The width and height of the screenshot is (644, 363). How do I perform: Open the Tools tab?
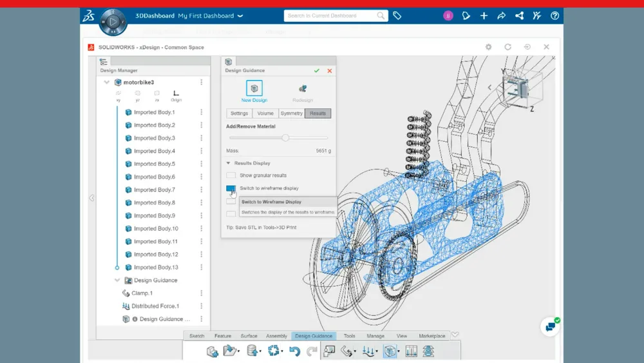[x=350, y=336]
